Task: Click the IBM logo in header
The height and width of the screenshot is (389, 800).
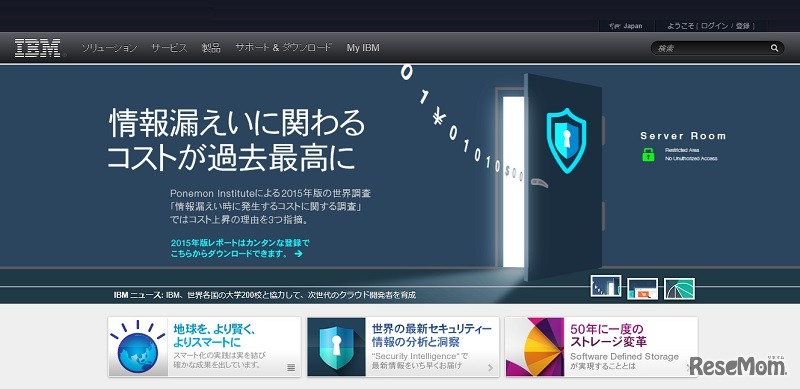Action: 37,48
